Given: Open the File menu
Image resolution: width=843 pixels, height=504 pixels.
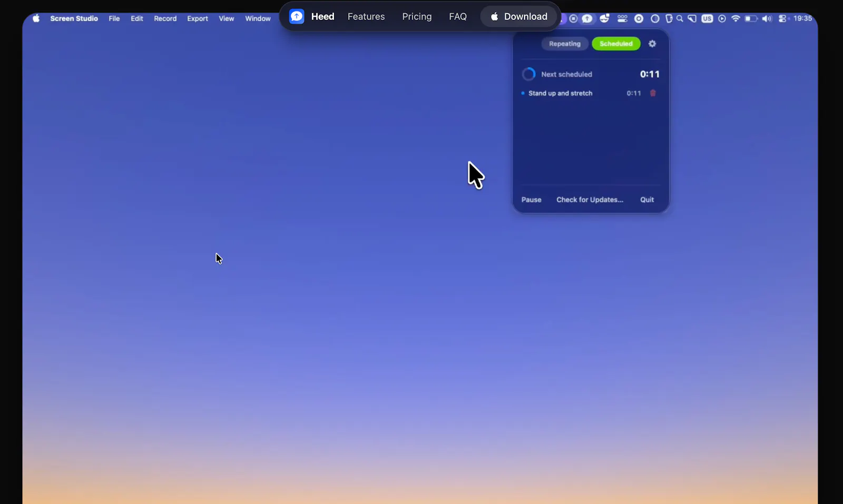Looking at the screenshot, I should click(114, 18).
